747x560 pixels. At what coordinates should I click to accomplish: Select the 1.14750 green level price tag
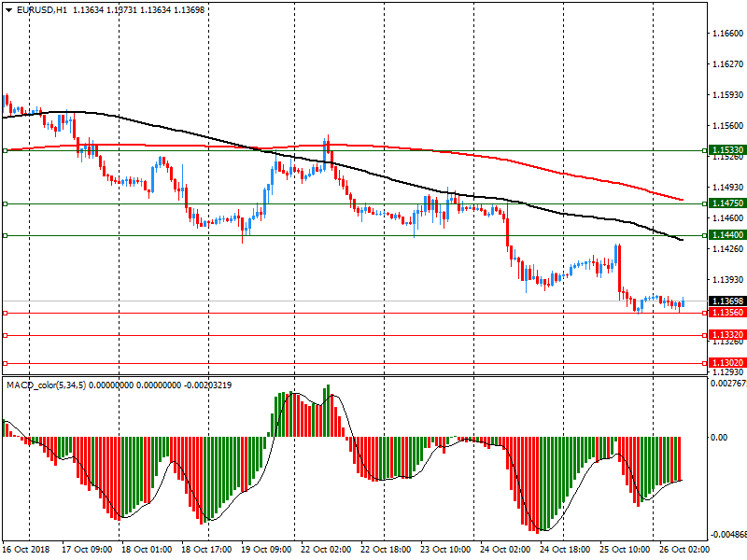pyautogui.click(x=727, y=203)
